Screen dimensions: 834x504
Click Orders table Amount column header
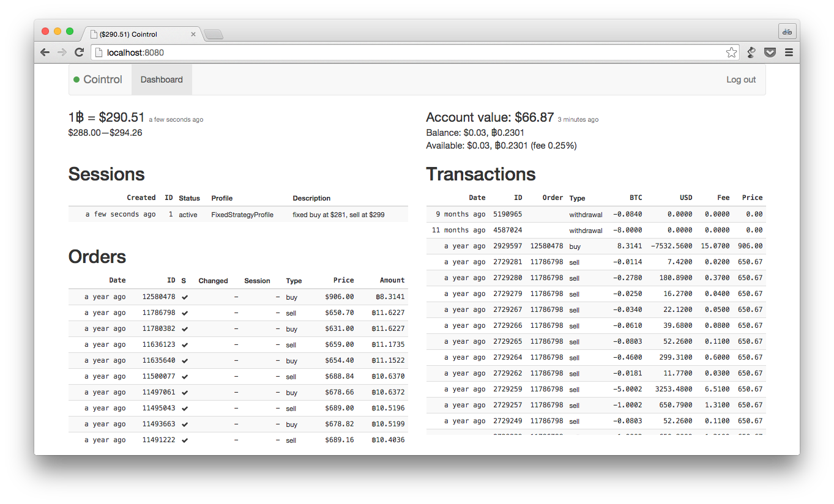(392, 280)
